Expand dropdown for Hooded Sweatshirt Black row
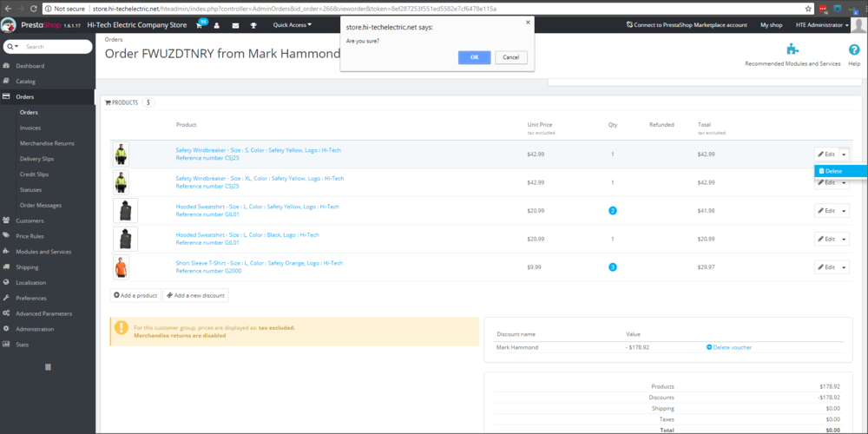The width and height of the screenshot is (868, 434). point(845,240)
